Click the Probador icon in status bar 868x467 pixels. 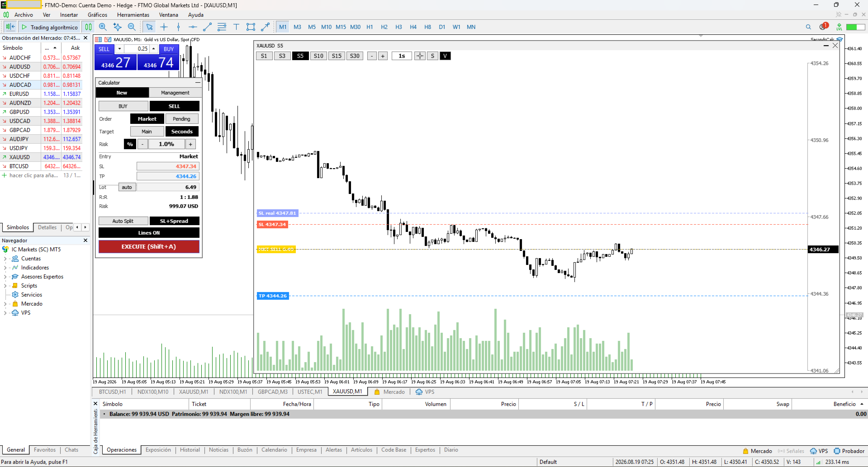click(x=837, y=451)
